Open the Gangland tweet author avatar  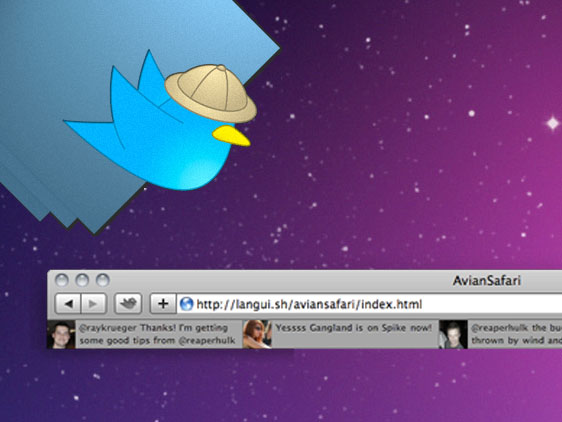257,334
